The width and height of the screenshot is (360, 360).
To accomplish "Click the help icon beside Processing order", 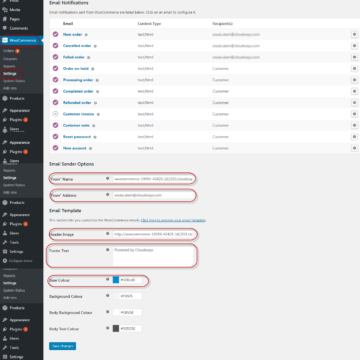I will click(x=97, y=80).
